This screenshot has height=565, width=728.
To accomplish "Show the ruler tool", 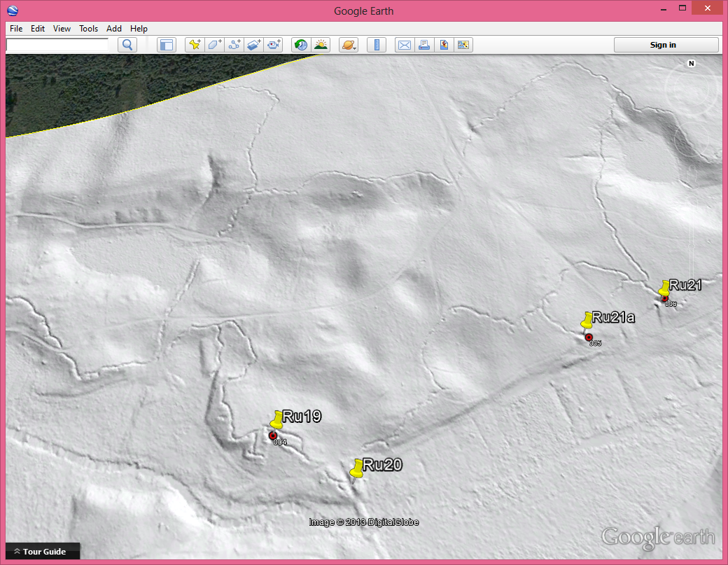I will [377, 45].
